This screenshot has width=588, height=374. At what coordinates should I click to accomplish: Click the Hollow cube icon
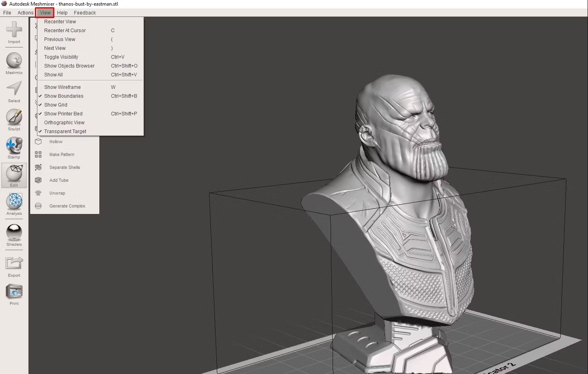tap(38, 142)
